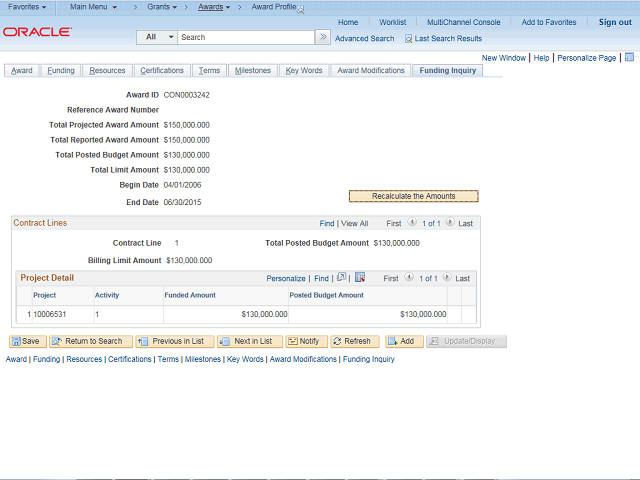
Task: Open the Favorites dropdown menu
Action: (27, 7)
